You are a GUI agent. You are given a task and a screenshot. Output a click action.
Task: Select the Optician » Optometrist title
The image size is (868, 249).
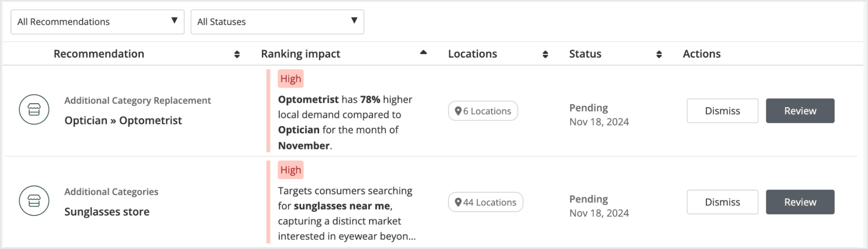(x=123, y=121)
